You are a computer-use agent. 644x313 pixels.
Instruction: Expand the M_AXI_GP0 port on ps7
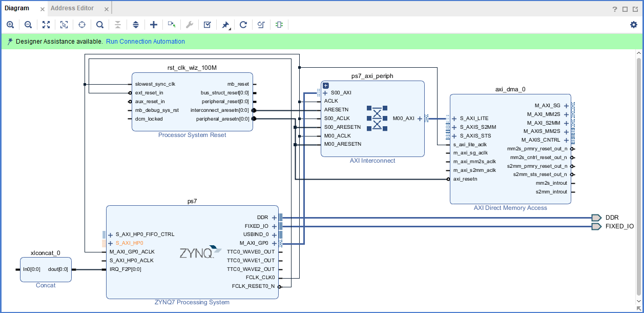(x=274, y=243)
